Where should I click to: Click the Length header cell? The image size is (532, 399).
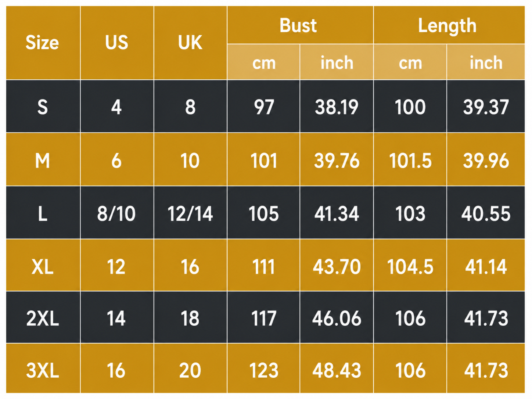point(449,25)
